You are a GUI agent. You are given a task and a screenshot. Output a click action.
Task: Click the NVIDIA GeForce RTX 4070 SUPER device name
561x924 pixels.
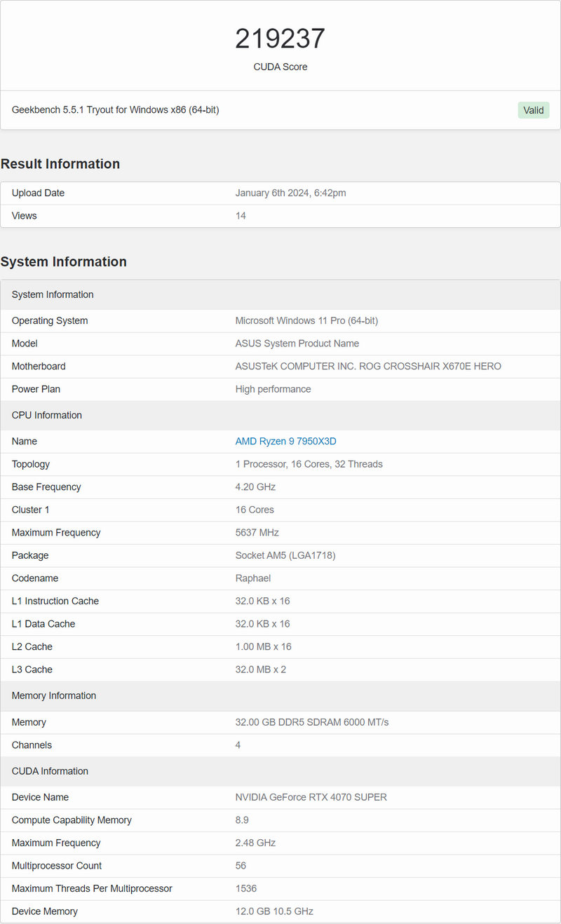click(x=311, y=797)
